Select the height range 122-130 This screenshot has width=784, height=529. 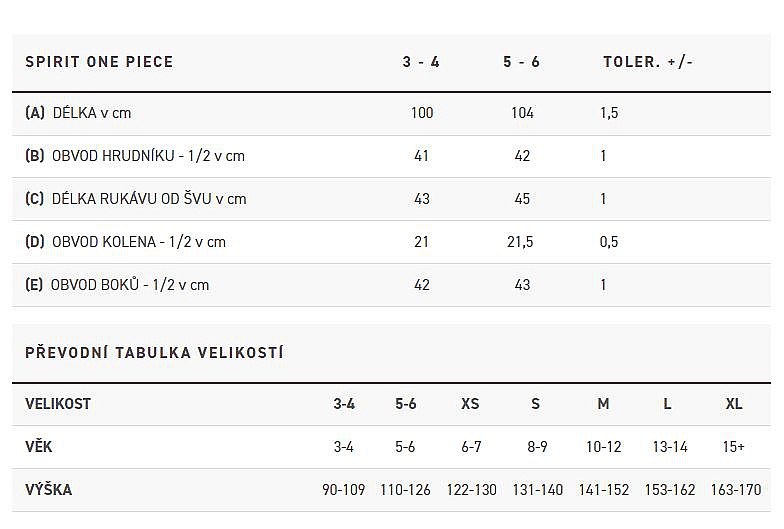click(x=471, y=490)
